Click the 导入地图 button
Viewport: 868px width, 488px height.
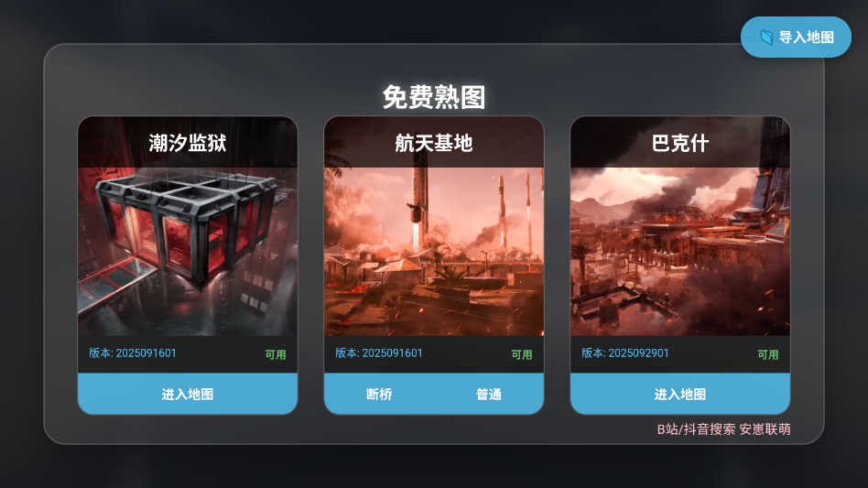(x=796, y=37)
